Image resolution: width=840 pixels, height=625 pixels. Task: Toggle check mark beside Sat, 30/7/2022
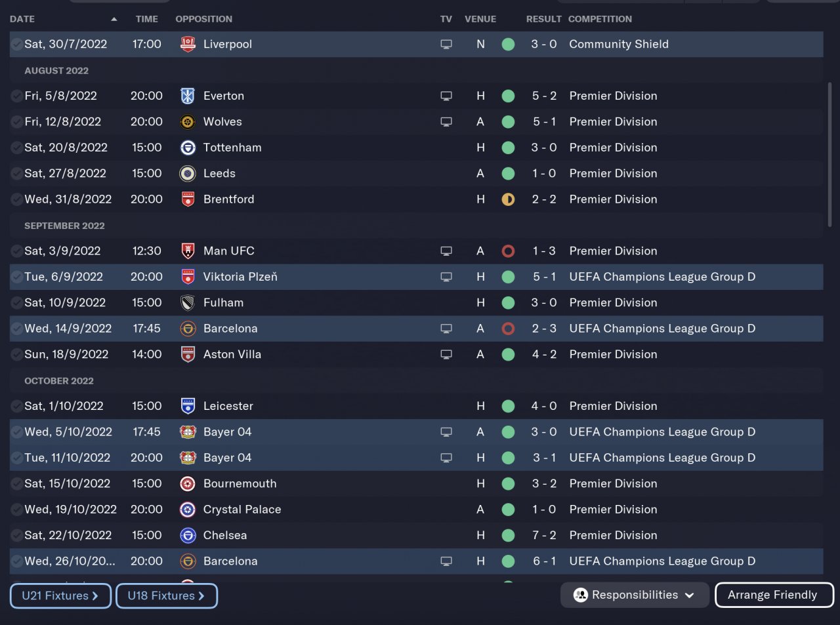click(x=16, y=45)
